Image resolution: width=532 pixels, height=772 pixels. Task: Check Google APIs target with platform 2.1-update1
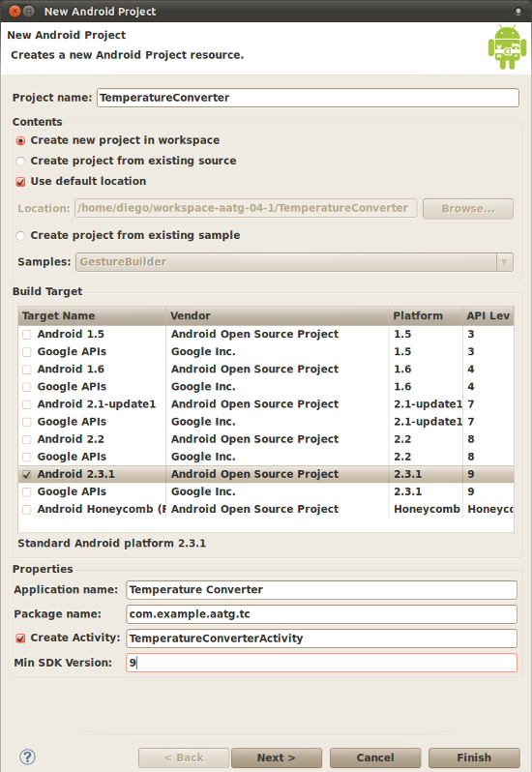click(26, 423)
